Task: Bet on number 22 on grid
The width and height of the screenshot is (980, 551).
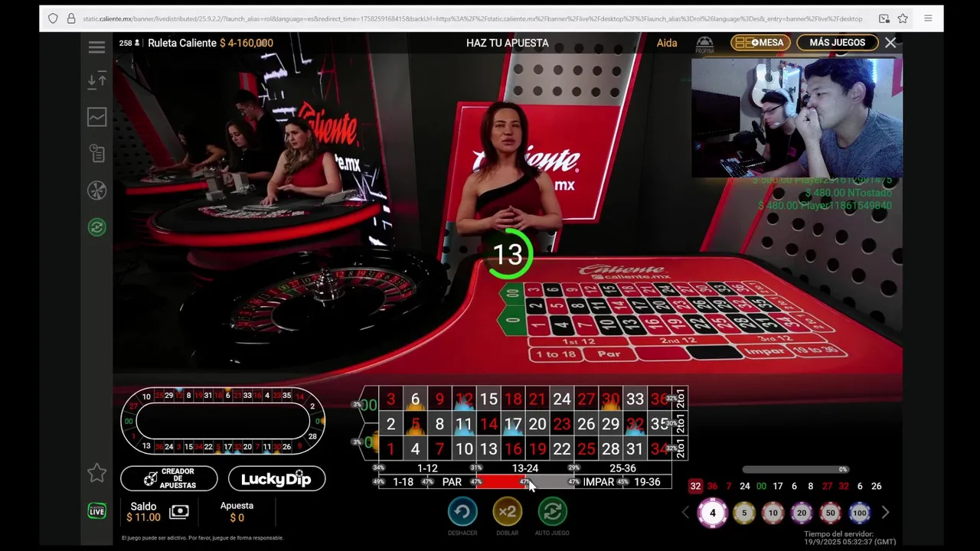Action: point(562,448)
